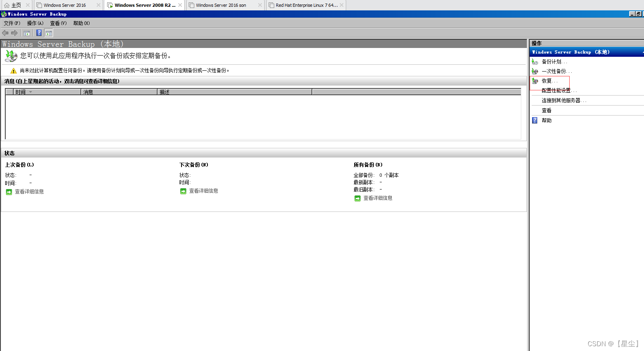Click the Windows Server Backup title bar icon
The height and width of the screenshot is (351, 644).
point(4,14)
